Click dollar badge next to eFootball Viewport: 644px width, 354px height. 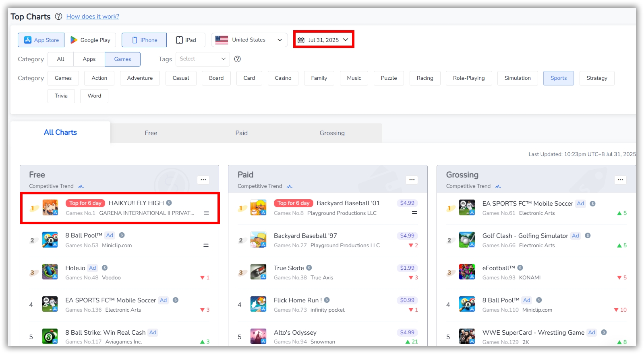(x=520, y=268)
